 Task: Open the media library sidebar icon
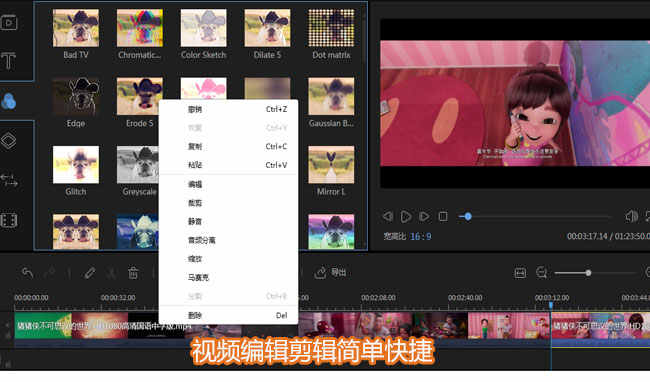pyautogui.click(x=9, y=22)
